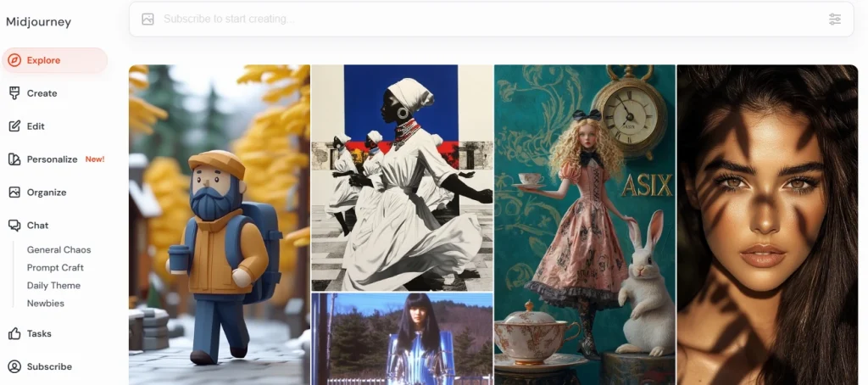Viewport: 868px width, 385px height.
Task: Open the bearded backpacker toy image
Action: pyautogui.click(x=219, y=225)
